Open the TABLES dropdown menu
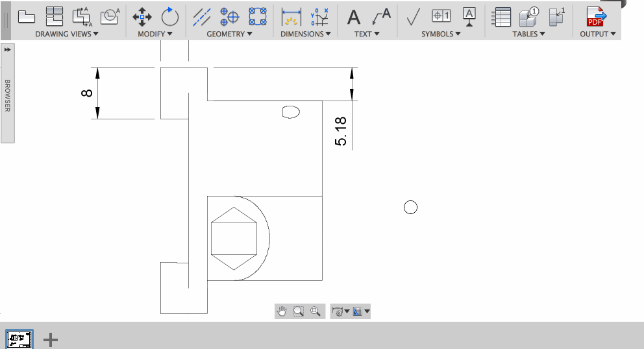This screenshot has width=644, height=349. tap(528, 34)
